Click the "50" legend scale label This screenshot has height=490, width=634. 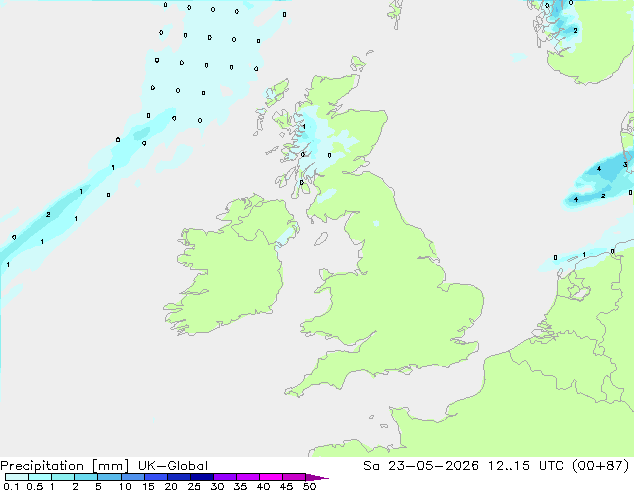(x=309, y=486)
